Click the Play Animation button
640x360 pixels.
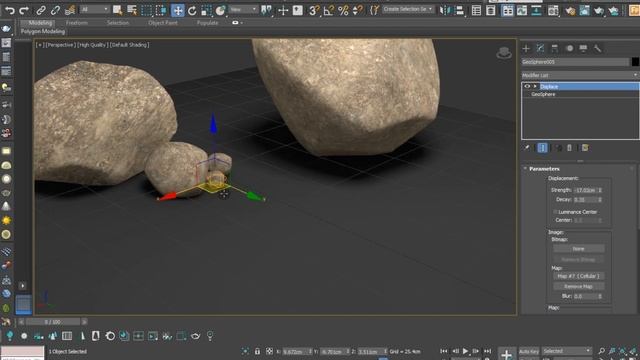pos(465,351)
